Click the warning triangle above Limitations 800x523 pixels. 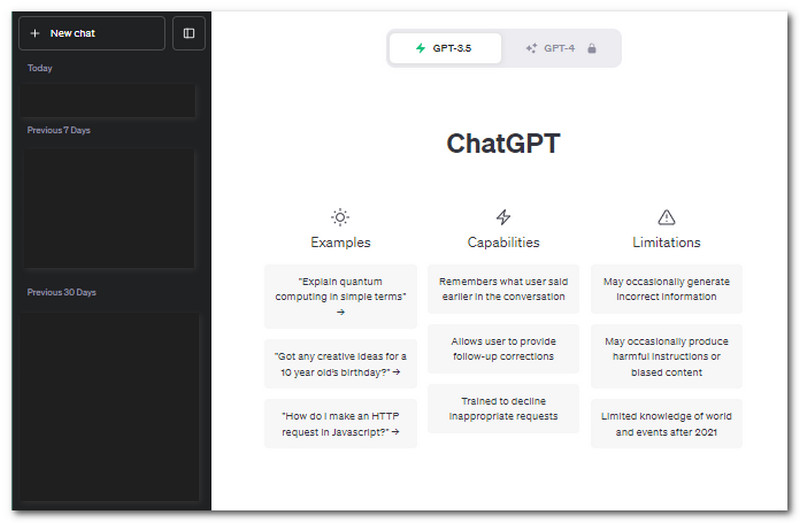coord(666,217)
